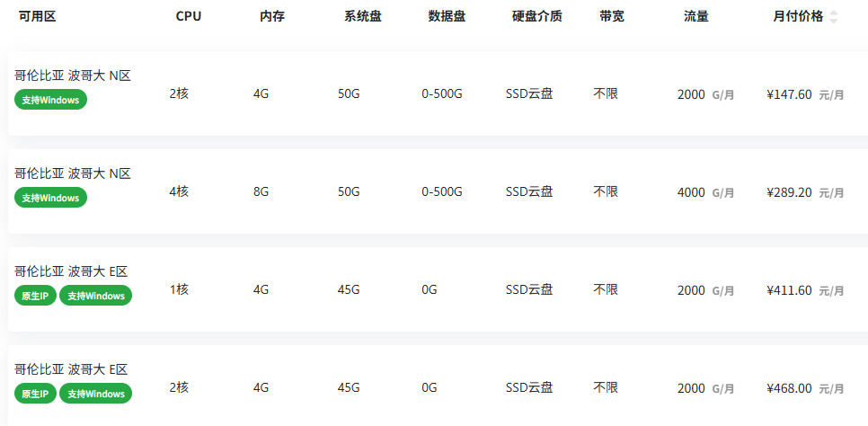Click the 流量 column header
The width and height of the screenshot is (868, 426).
695,16
